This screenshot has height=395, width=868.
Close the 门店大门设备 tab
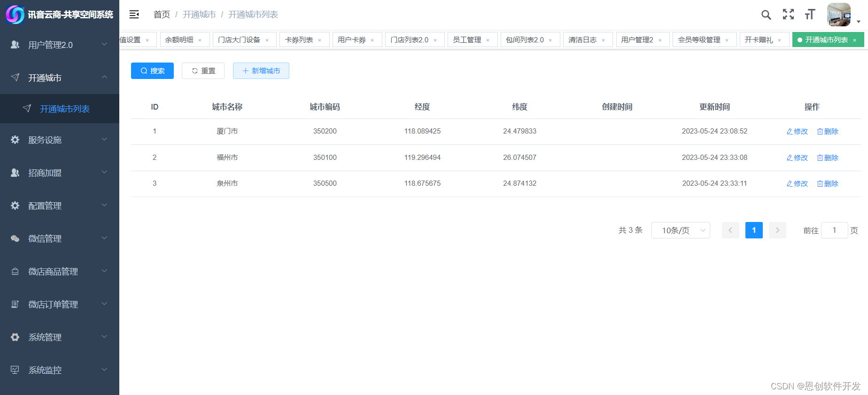pos(267,40)
